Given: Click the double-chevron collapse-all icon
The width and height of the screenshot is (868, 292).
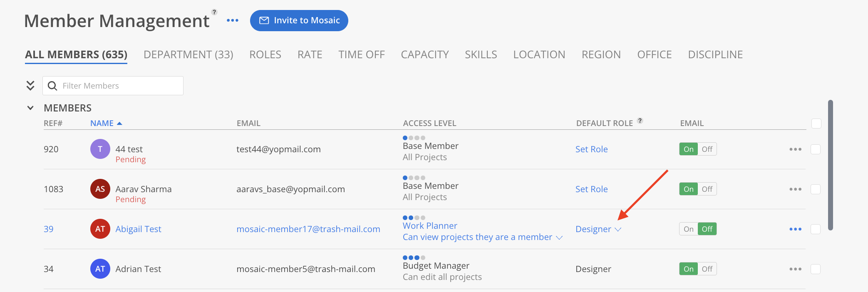Looking at the screenshot, I should 30,86.
